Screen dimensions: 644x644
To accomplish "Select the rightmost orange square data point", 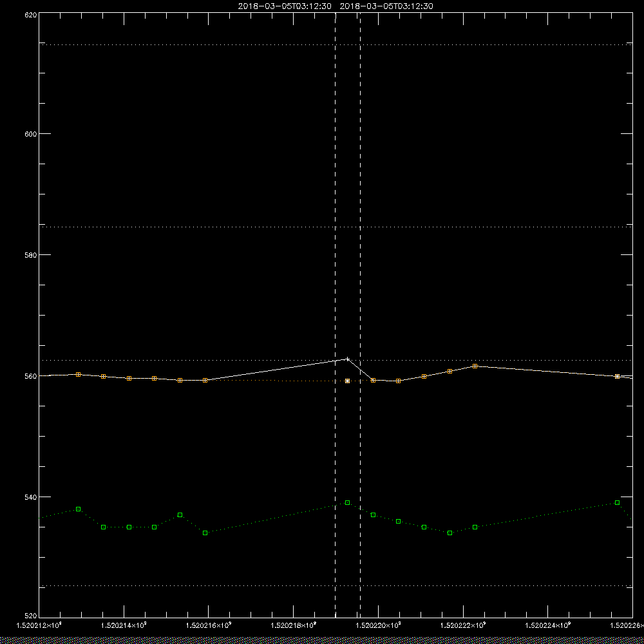I will 617,376.
